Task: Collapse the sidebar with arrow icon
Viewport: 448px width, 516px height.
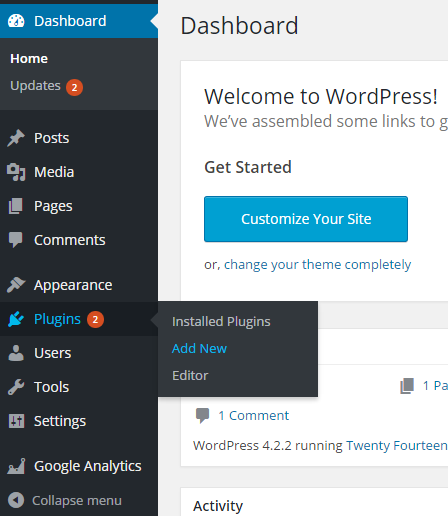Action: (16, 500)
